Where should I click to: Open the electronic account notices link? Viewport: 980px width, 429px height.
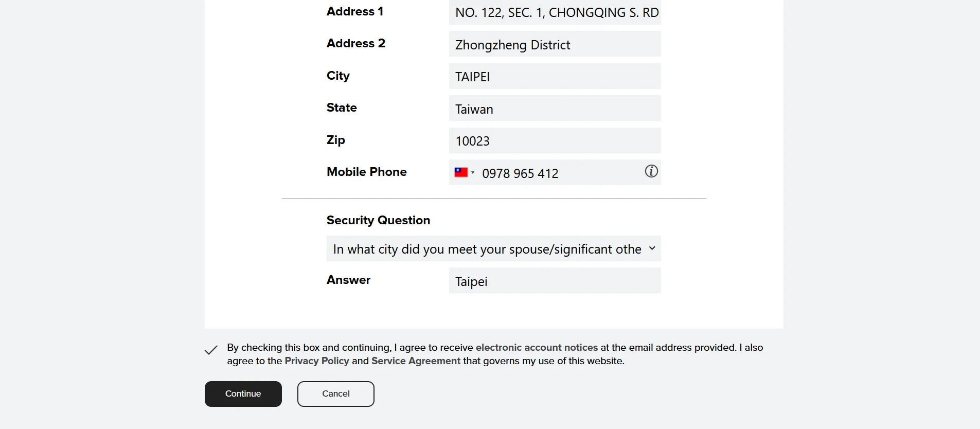[537, 348]
